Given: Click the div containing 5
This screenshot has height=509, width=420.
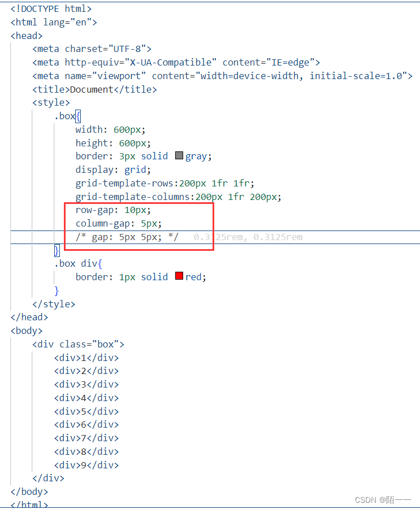Looking at the screenshot, I should click(86, 412).
